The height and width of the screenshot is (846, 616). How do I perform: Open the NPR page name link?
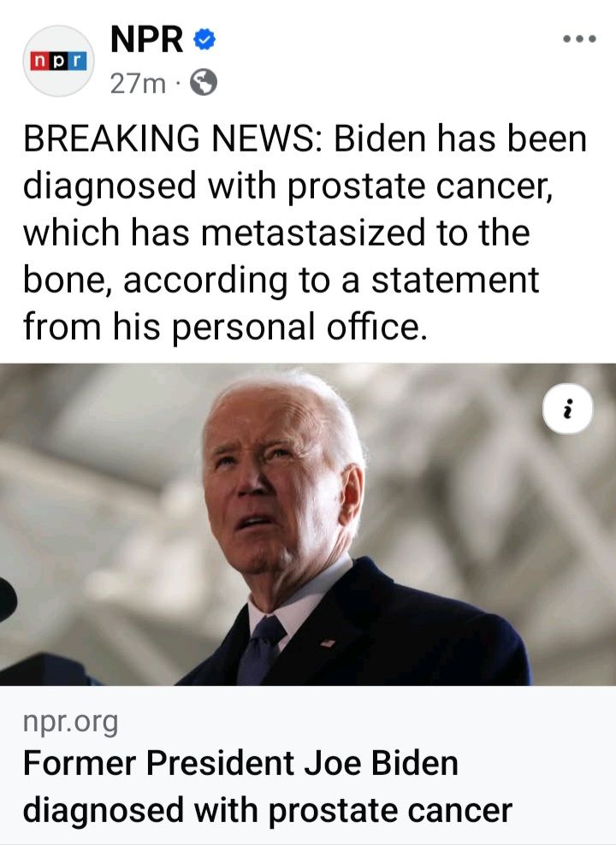click(x=146, y=39)
